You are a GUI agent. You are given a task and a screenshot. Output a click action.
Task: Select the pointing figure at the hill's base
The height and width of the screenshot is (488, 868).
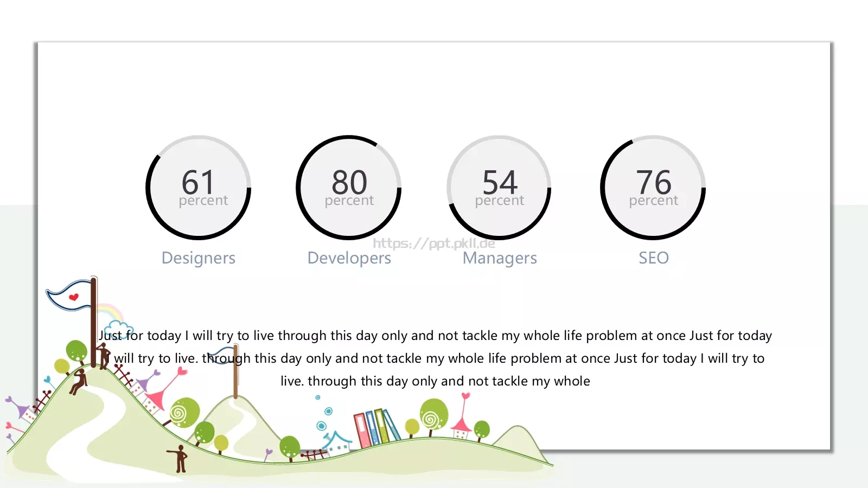pos(180,458)
